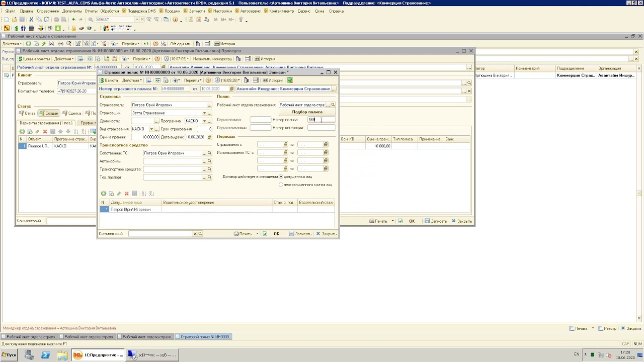The image size is (644, 362).
Task: Open the calendar next to the policy date 10.06.2020
Action: coord(231,89)
